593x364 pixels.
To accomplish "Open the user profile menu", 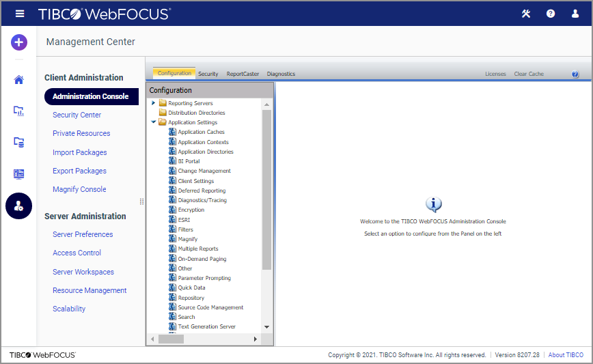I will (575, 14).
